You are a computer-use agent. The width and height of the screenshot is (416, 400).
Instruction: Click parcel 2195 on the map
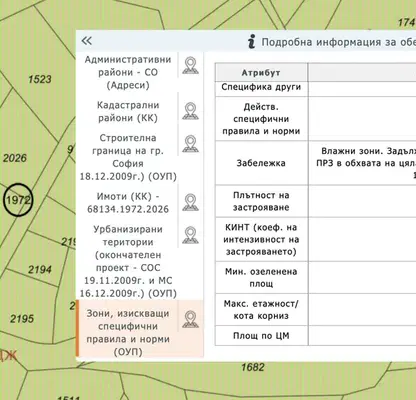coord(22,319)
